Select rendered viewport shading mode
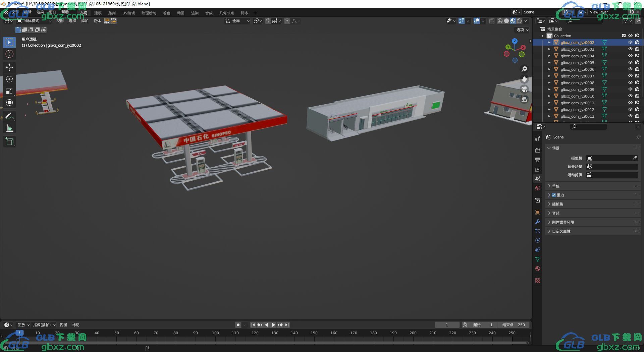 click(x=519, y=21)
